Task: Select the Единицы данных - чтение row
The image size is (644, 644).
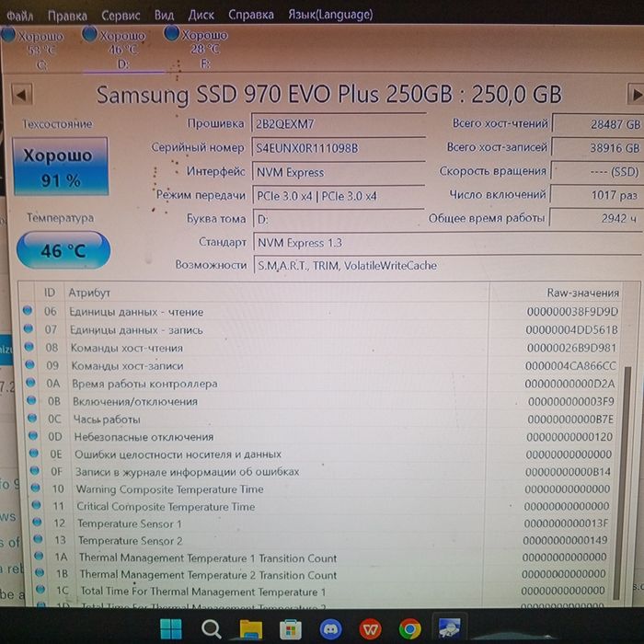Action: 321,312
